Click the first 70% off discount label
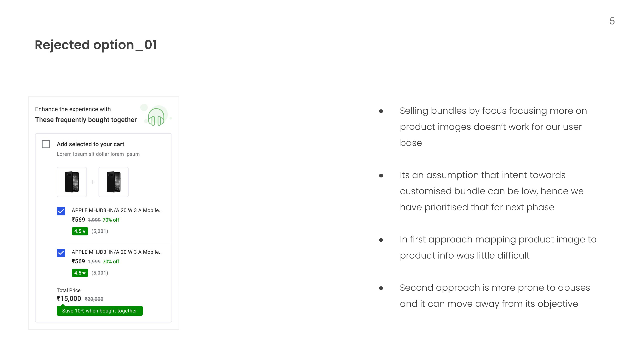This screenshot has width=644, height=362. coord(111,220)
